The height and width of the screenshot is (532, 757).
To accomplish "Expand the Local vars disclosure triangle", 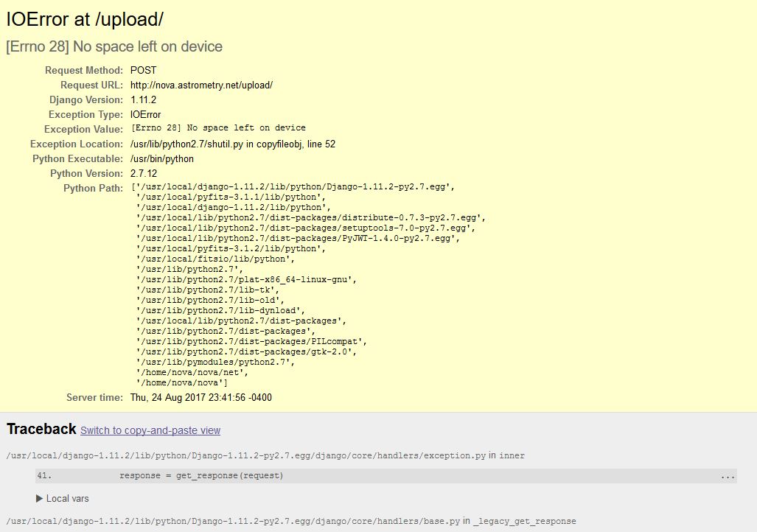I will click(x=40, y=499).
